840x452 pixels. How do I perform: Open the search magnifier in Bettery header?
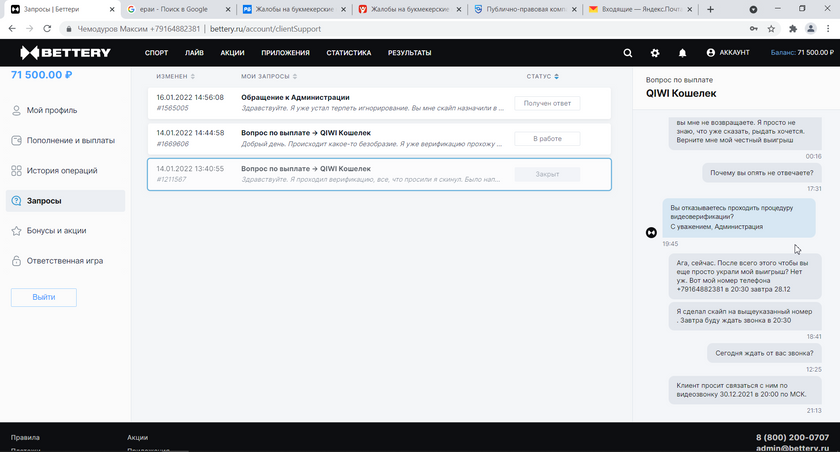point(627,53)
